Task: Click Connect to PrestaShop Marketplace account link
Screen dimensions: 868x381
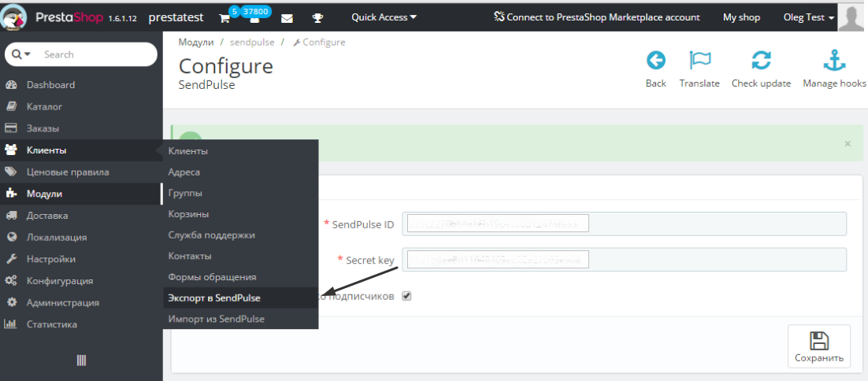Action: point(597,17)
